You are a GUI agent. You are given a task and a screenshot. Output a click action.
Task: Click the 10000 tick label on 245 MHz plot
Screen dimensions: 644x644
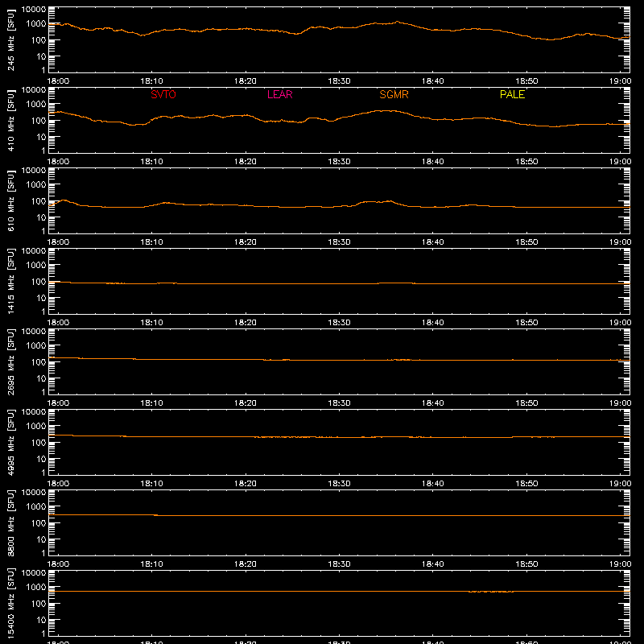pos(34,10)
